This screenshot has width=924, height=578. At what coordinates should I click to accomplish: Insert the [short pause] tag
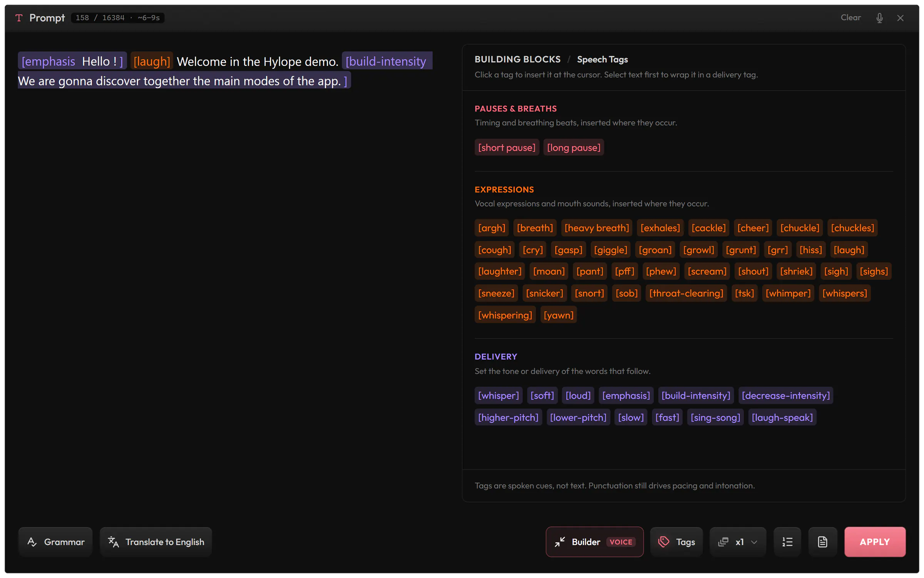507,148
